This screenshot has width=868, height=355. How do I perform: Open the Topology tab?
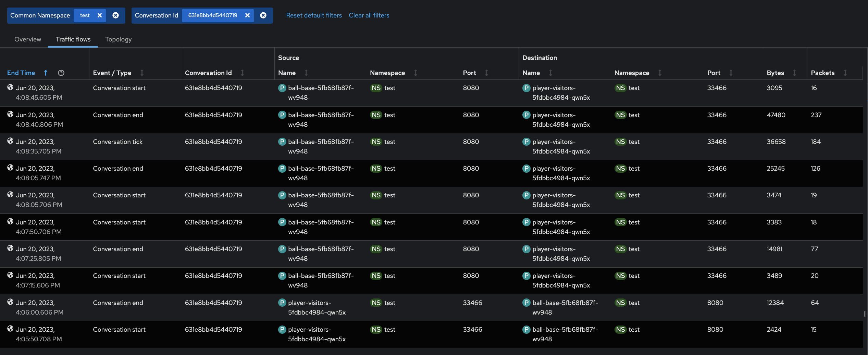tap(118, 39)
